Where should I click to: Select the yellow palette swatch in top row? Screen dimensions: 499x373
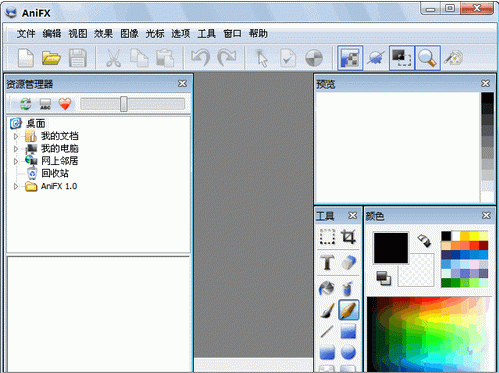[x=474, y=236]
